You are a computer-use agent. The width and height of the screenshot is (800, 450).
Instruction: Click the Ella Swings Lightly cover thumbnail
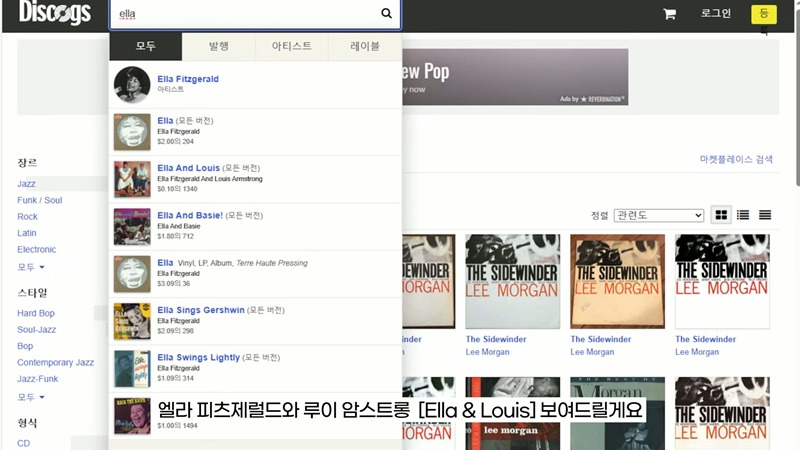point(132,368)
